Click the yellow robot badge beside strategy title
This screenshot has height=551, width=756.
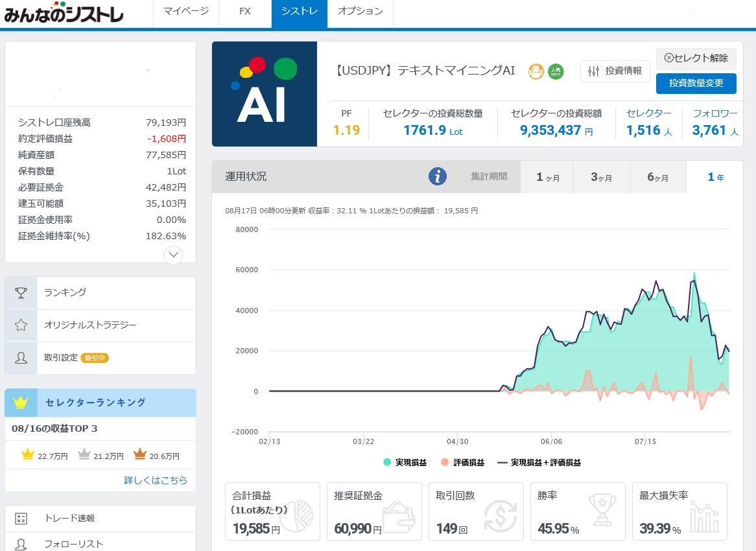536,71
